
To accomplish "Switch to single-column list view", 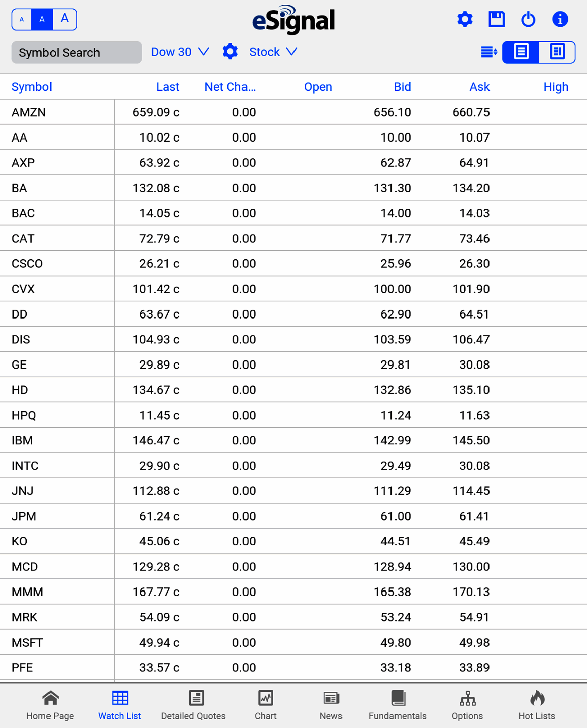I will tap(521, 52).
